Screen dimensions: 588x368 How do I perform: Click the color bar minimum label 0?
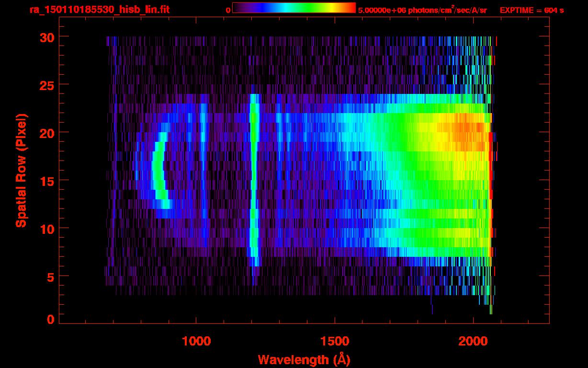click(228, 10)
